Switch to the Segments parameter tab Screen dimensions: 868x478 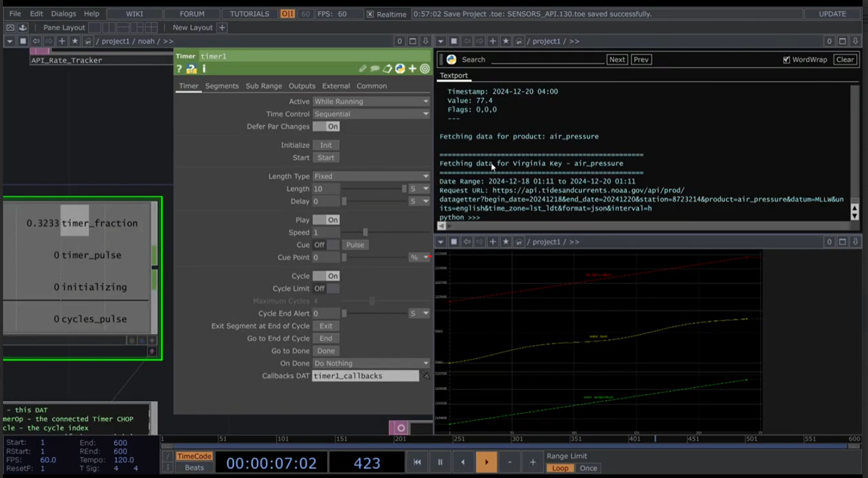click(222, 86)
